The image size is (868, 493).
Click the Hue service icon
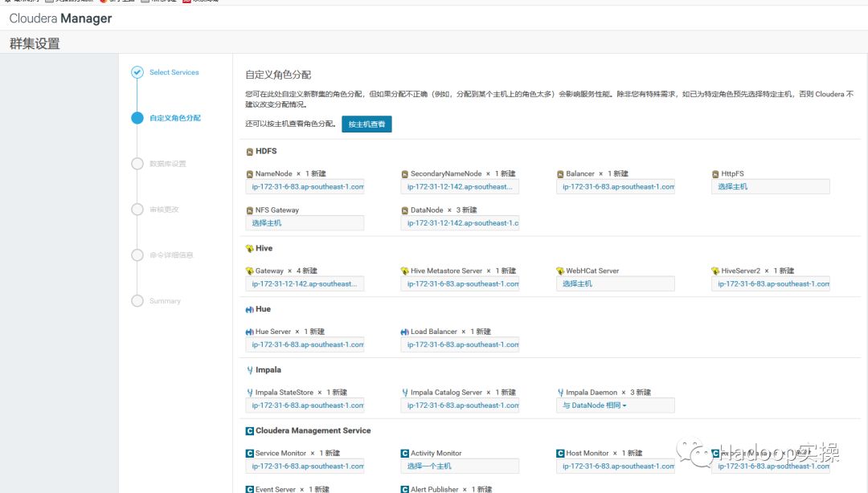point(250,310)
